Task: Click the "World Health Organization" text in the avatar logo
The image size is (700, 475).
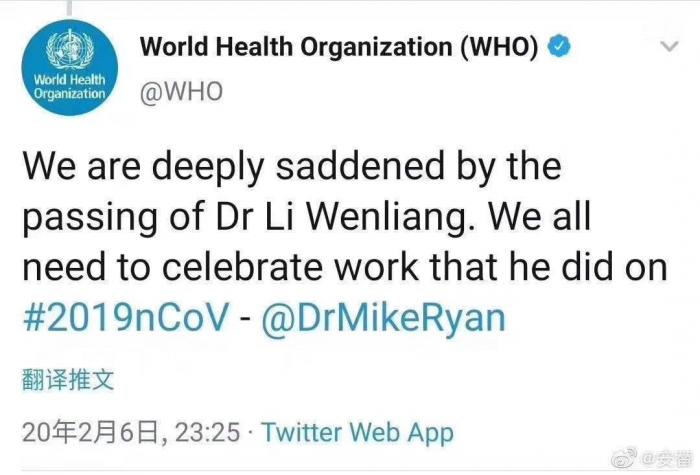Action: tap(70, 86)
